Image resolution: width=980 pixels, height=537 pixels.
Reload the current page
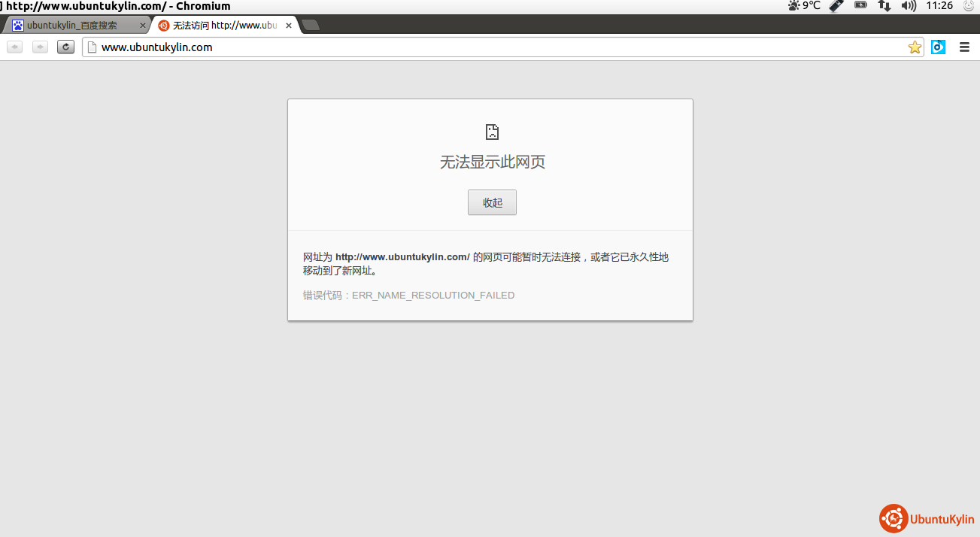pos(66,47)
